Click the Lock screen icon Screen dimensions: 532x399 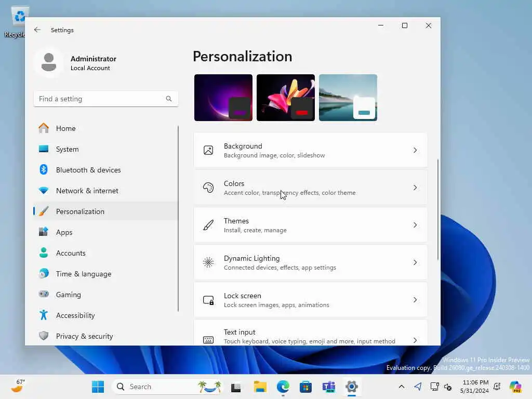pos(208,300)
